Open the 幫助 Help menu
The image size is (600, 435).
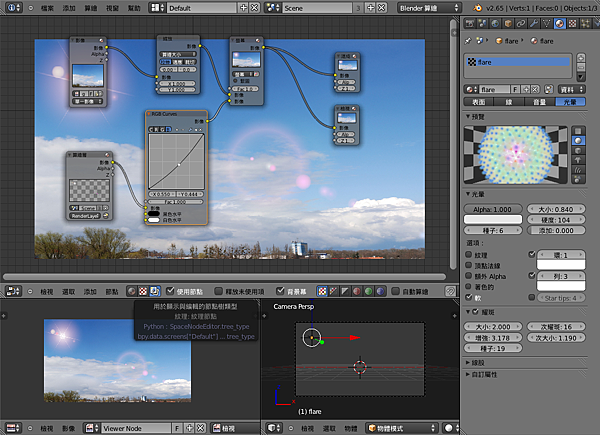point(134,8)
